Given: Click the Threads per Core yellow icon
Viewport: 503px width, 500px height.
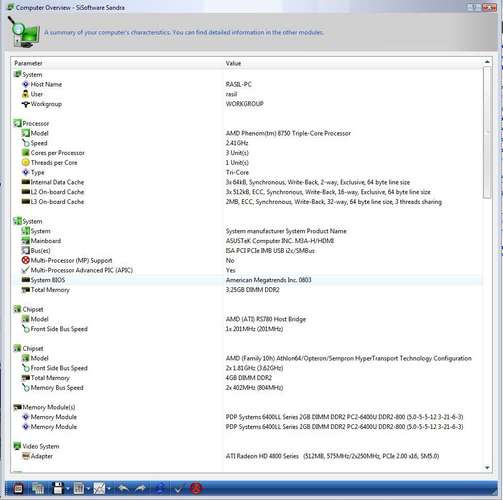Looking at the screenshot, I should click(x=25, y=163).
